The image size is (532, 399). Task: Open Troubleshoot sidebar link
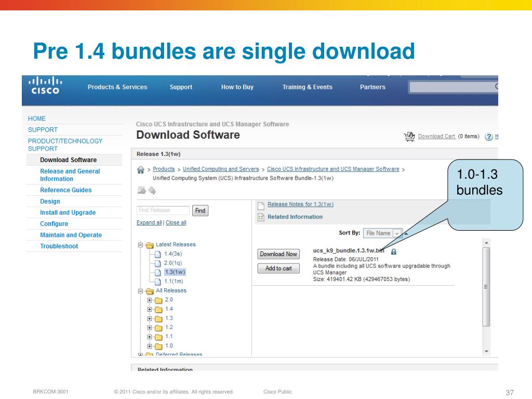pos(59,246)
